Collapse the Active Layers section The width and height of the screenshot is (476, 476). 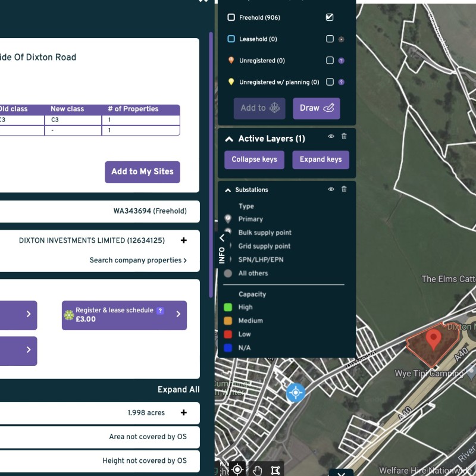point(229,139)
